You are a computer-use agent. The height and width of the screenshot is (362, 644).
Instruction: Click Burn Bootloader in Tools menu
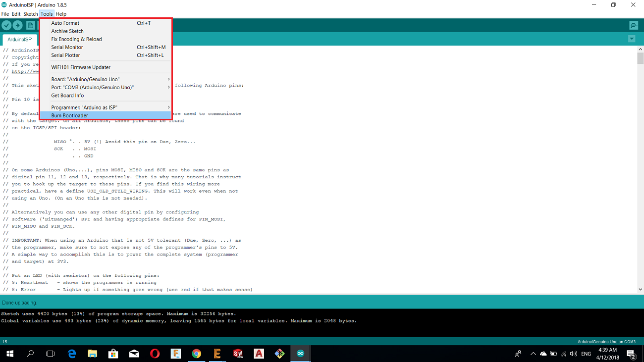[105, 115]
